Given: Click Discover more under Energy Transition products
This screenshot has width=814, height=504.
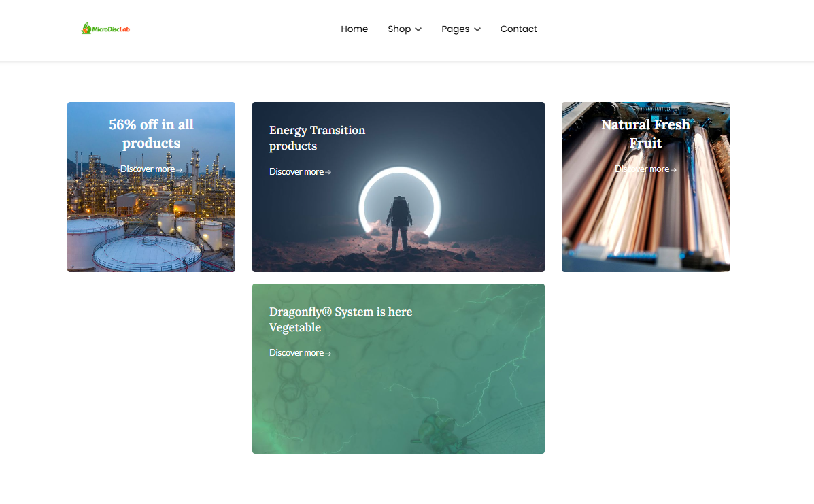Looking at the screenshot, I should tap(300, 172).
